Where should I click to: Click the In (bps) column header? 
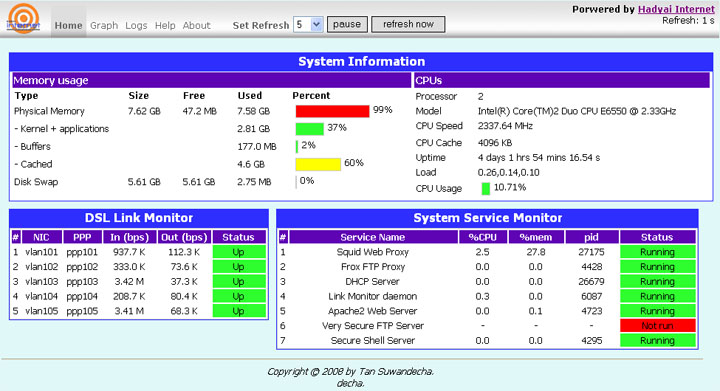[x=129, y=237]
